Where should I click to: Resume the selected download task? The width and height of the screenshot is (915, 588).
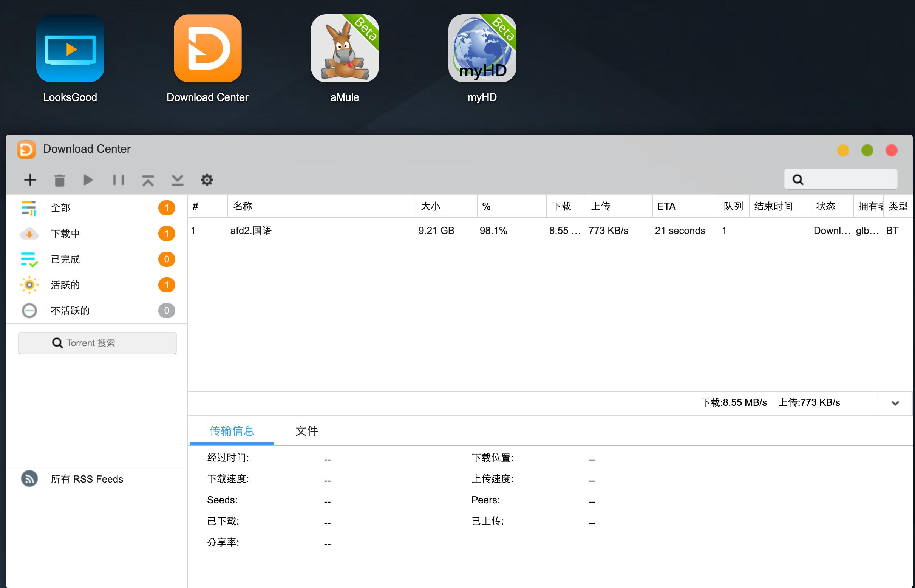88,179
